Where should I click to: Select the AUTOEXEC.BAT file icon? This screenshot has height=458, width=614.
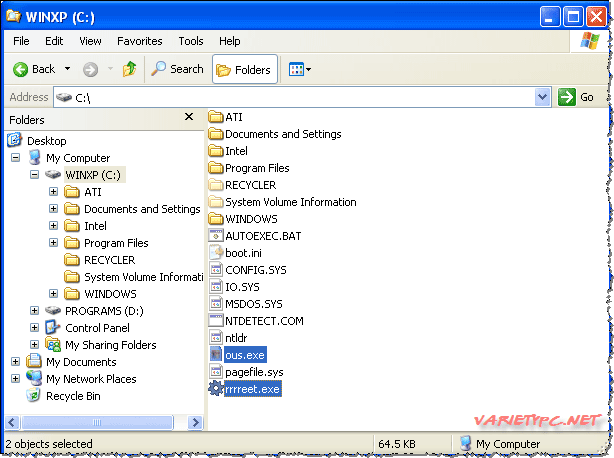pyautogui.click(x=216, y=236)
